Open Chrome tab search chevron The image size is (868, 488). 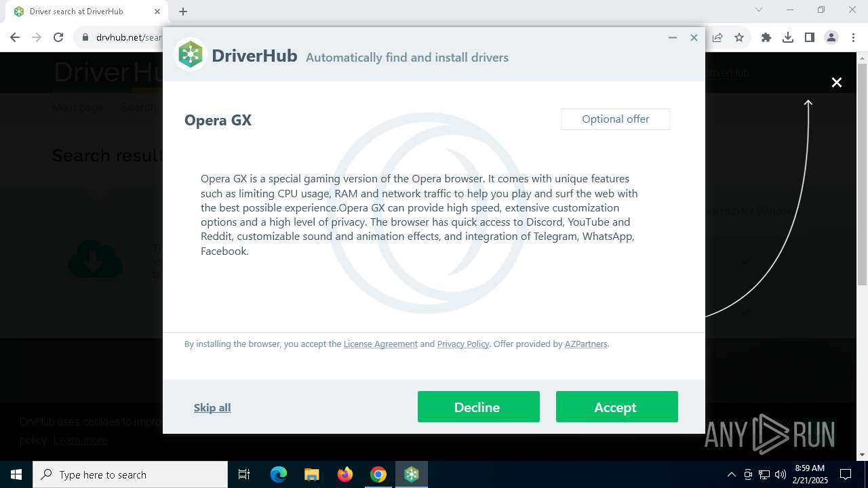click(x=759, y=10)
